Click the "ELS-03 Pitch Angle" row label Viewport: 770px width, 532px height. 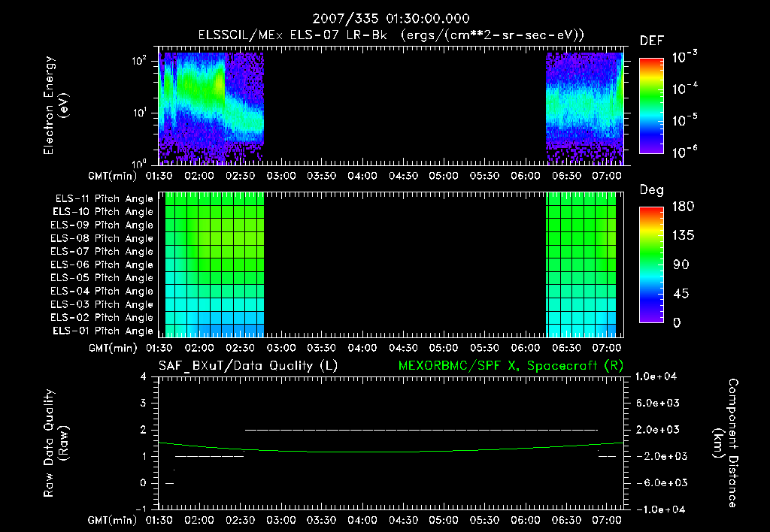tap(102, 305)
